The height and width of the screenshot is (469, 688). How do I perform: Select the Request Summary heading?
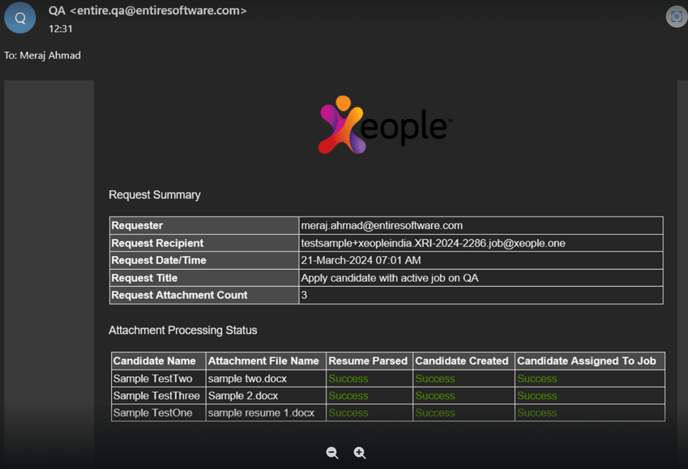[154, 195]
